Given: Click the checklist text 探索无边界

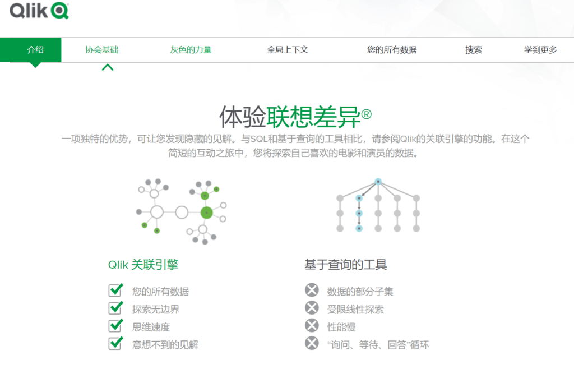Looking at the screenshot, I should pyautogui.click(x=156, y=310).
